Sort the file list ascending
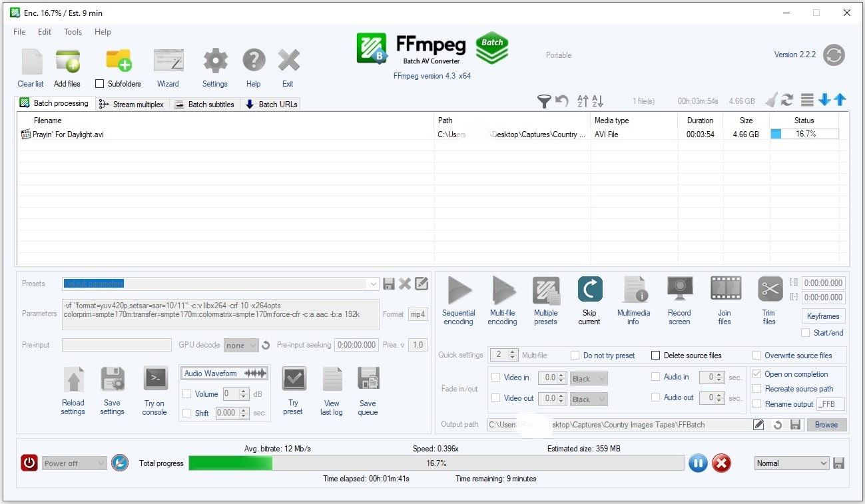Screen dimensions: 865x504 pos(583,101)
